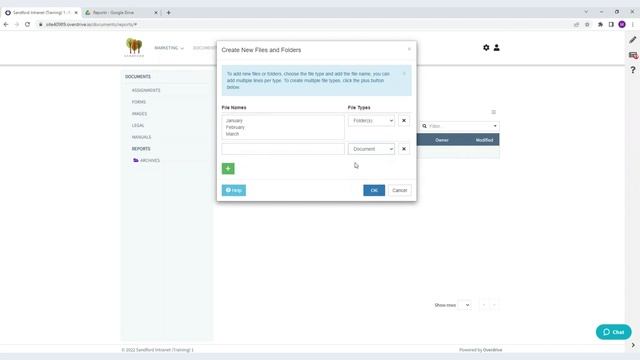Select Assignments in documents sidebar

tap(146, 90)
